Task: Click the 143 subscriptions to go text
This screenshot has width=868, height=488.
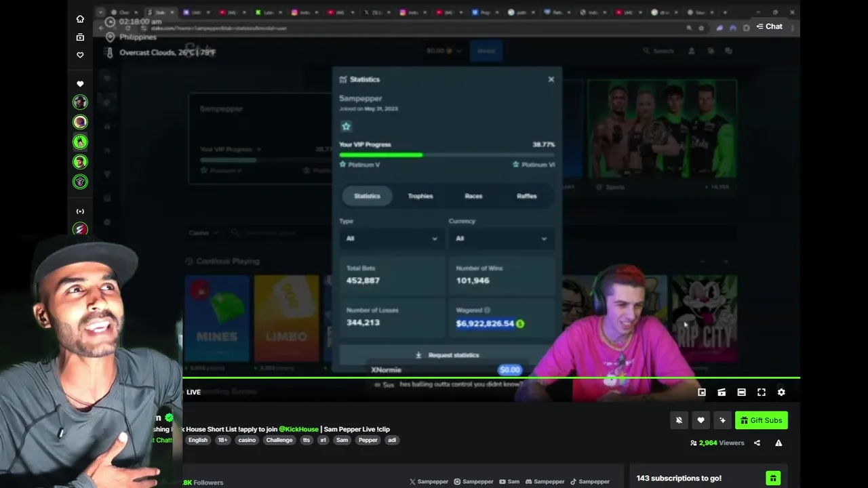Action: [x=679, y=479]
